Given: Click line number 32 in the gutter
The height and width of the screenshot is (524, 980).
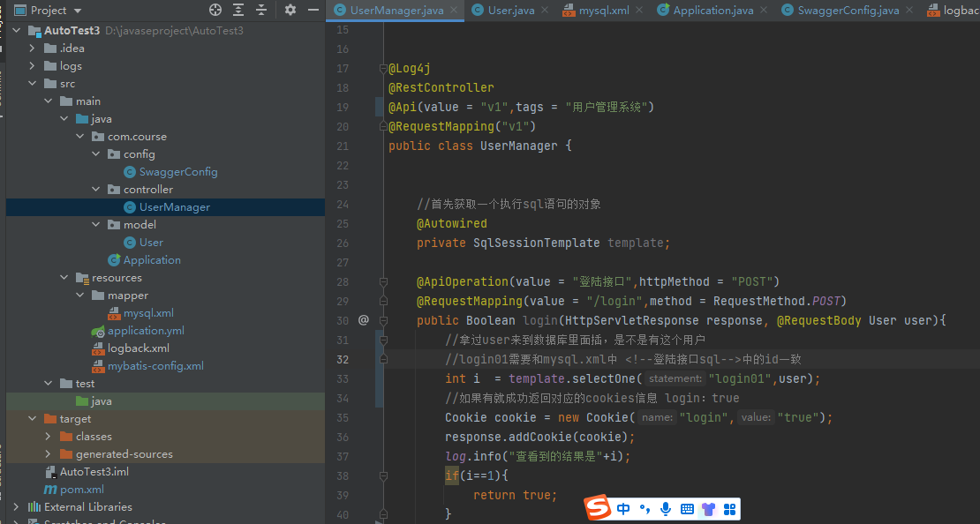Looking at the screenshot, I should point(343,359).
